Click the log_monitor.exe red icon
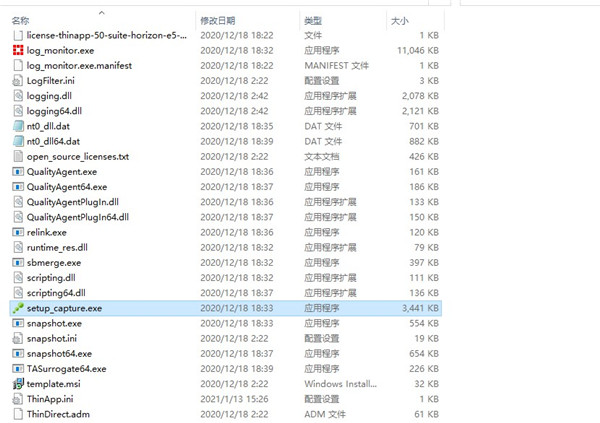Screen dimensions: 600x423 click(18, 50)
